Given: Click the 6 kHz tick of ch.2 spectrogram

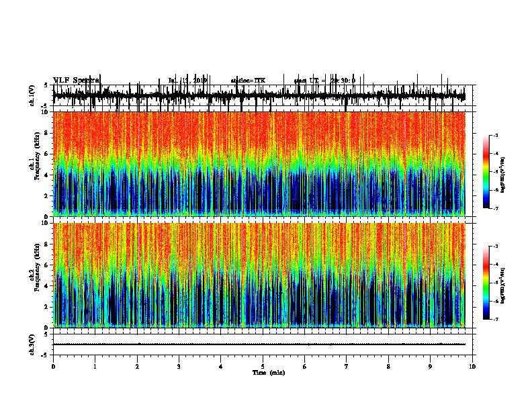Looking at the screenshot, I should point(47,265).
